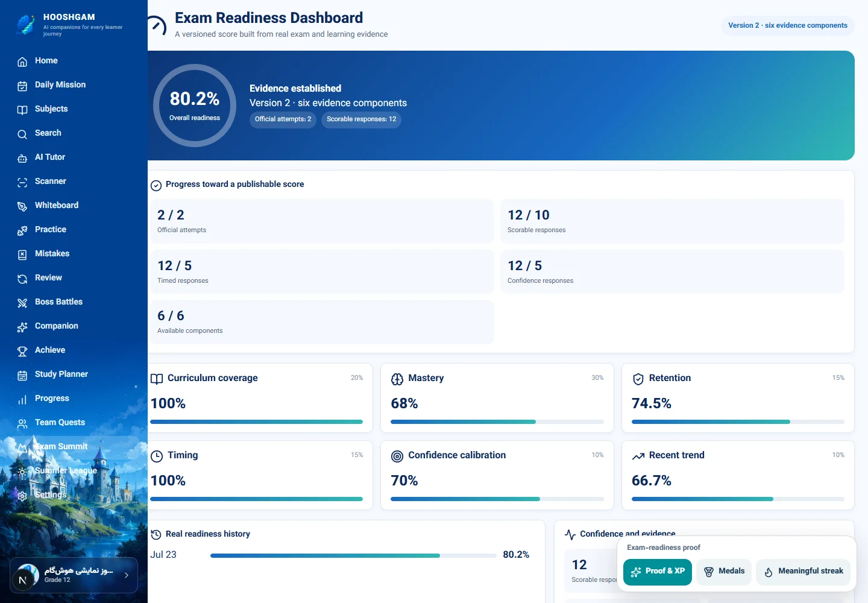Screen dimensions: 868x603
Task: Go to the Review section
Action: click(x=74, y=278)
